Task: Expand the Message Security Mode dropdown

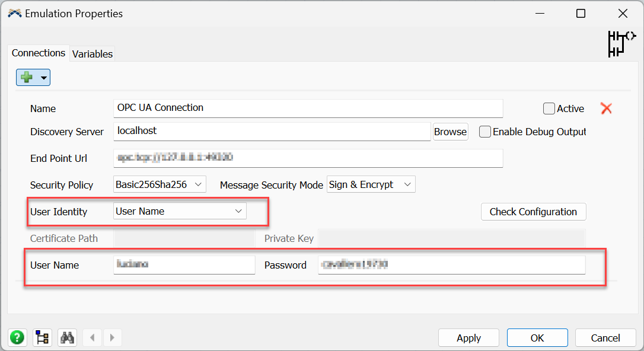Action: 371,184
